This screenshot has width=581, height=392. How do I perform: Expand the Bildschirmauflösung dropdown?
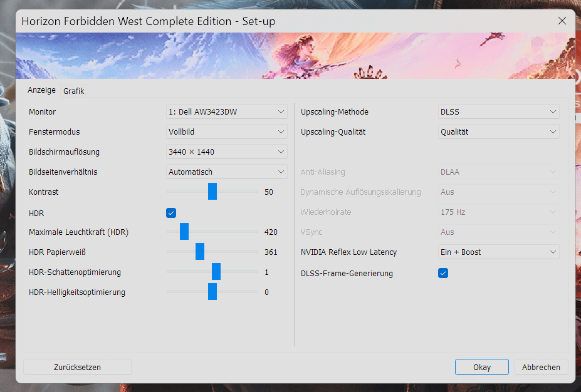(226, 152)
